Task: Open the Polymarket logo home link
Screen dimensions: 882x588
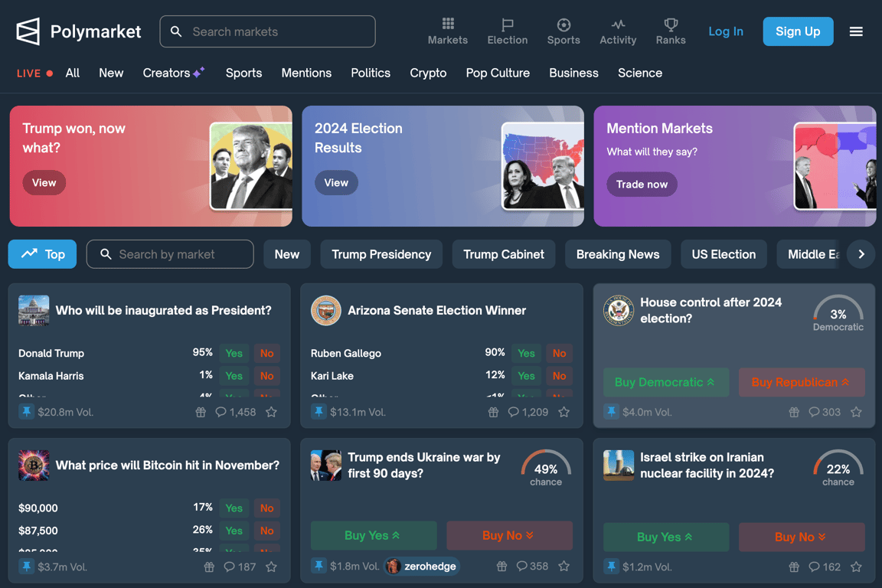Action: 79,31
